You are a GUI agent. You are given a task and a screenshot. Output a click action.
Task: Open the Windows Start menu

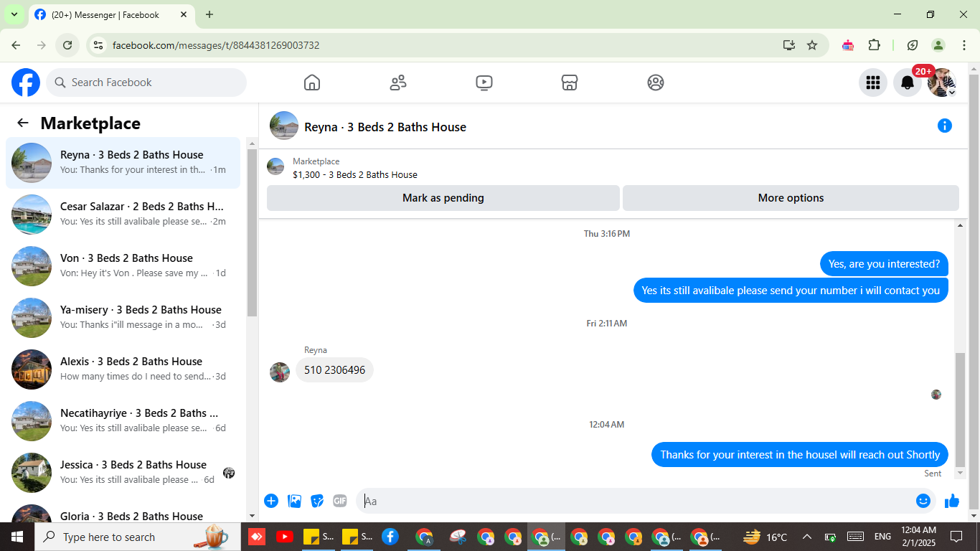tap(17, 537)
